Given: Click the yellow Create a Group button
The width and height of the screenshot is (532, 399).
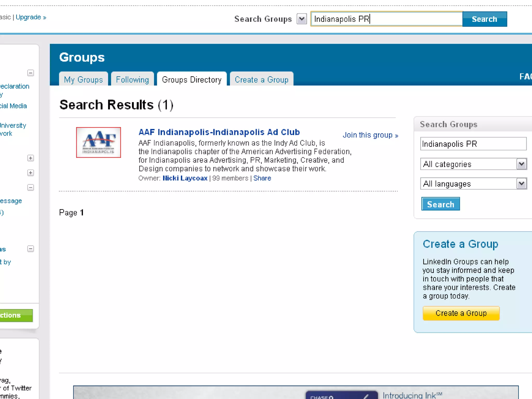Looking at the screenshot, I should [461, 313].
